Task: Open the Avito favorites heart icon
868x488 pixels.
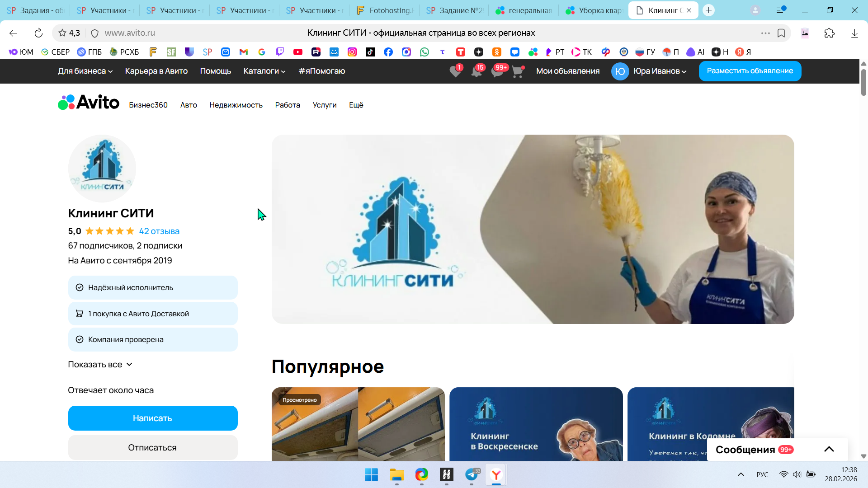Action: click(x=455, y=71)
